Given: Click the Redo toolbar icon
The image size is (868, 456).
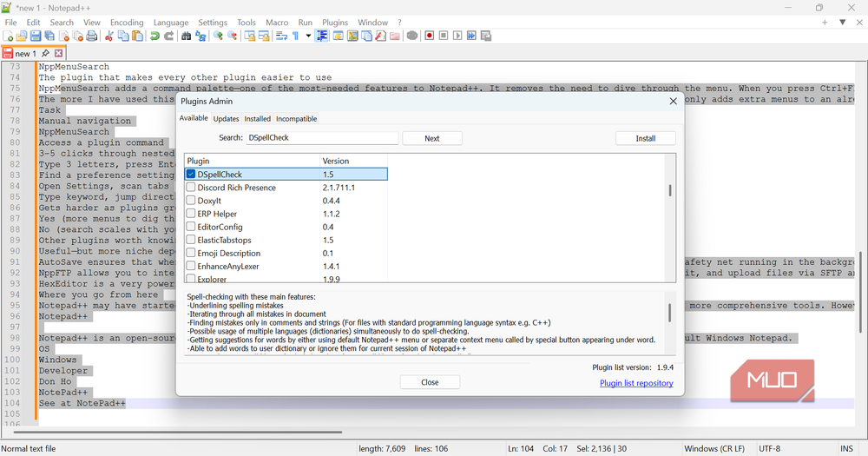Looking at the screenshot, I should 169,36.
